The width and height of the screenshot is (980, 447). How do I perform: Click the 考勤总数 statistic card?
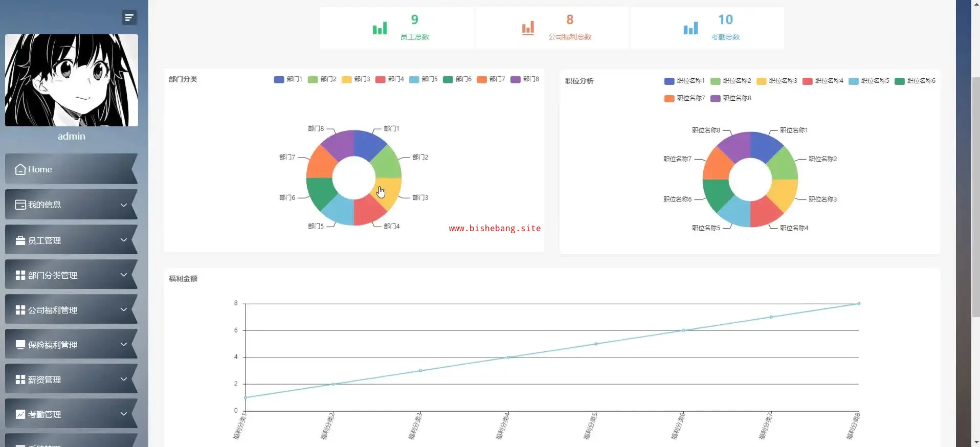tap(707, 28)
